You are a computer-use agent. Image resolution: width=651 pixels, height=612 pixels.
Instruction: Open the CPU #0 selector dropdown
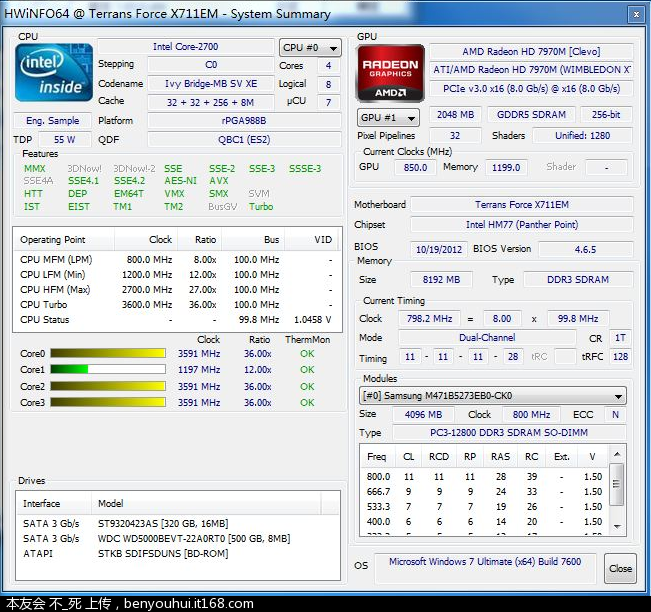[310, 47]
